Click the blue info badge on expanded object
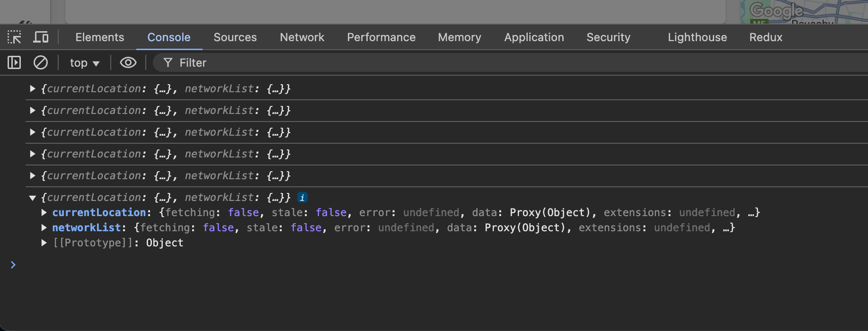 pos(302,198)
